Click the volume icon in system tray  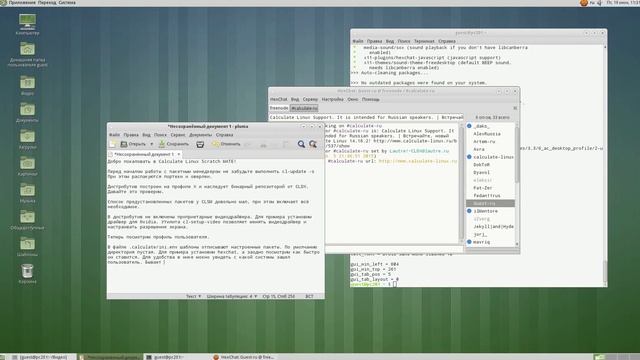(x=599, y=3)
